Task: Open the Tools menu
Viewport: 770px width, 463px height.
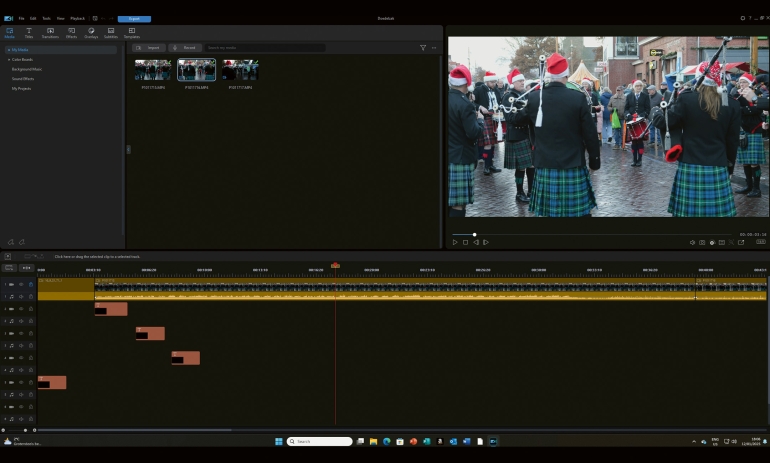Action: coord(46,18)
